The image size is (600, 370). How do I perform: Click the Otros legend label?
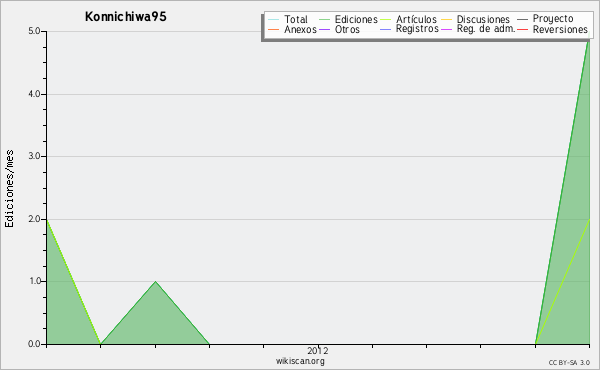[x=347, y=29]
